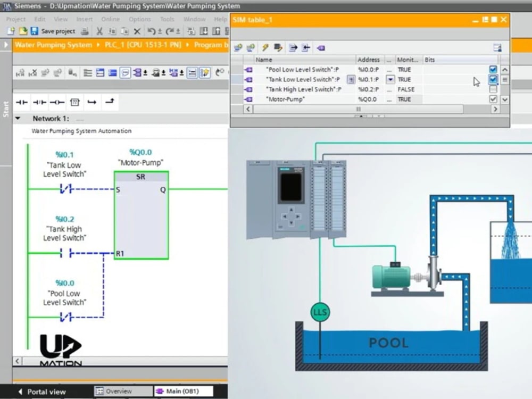Image resolution: width=532 pixels, height=399 pixels.
Task: Click tag selector icon beside Tank Low name
Action: pyautogui.click(x=351, y=79)
